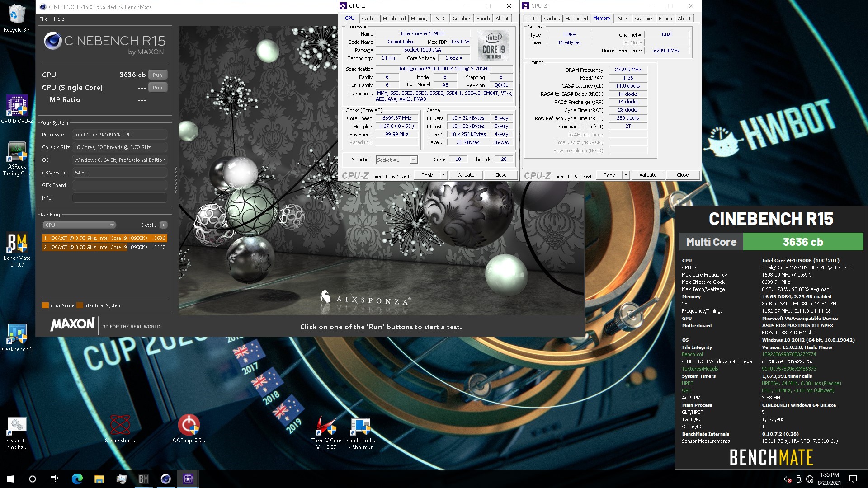Image resolution: width=868 pixels, height=488 pixels.
Task: Open Tools dropdown arrow in right CPU-Z
Action: (626, 175)
